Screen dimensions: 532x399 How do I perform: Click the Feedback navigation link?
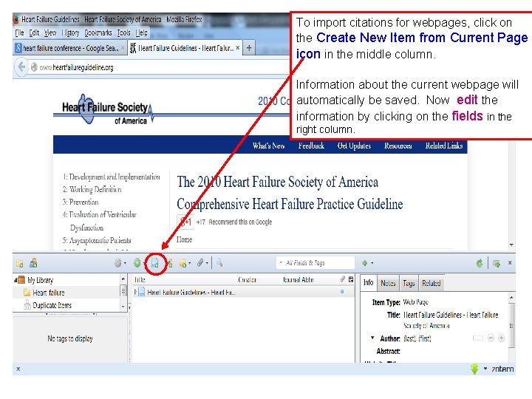pyautogui.click(x=311, y=146)
